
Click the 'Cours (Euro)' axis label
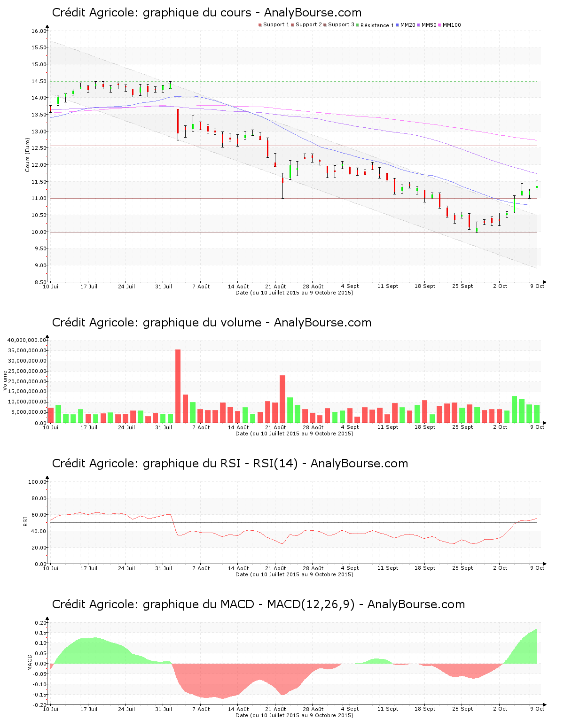pos(28,155)
